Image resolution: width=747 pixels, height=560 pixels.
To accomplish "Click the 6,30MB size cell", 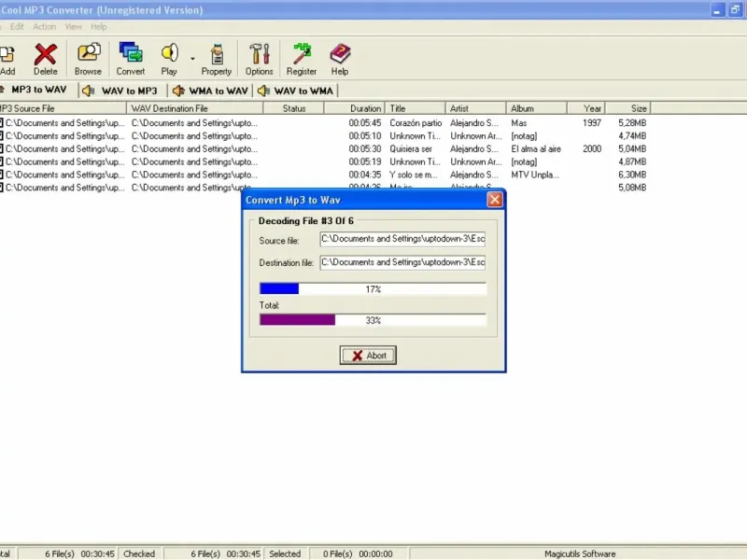I will pyautogui.click(x=632, y=175).
